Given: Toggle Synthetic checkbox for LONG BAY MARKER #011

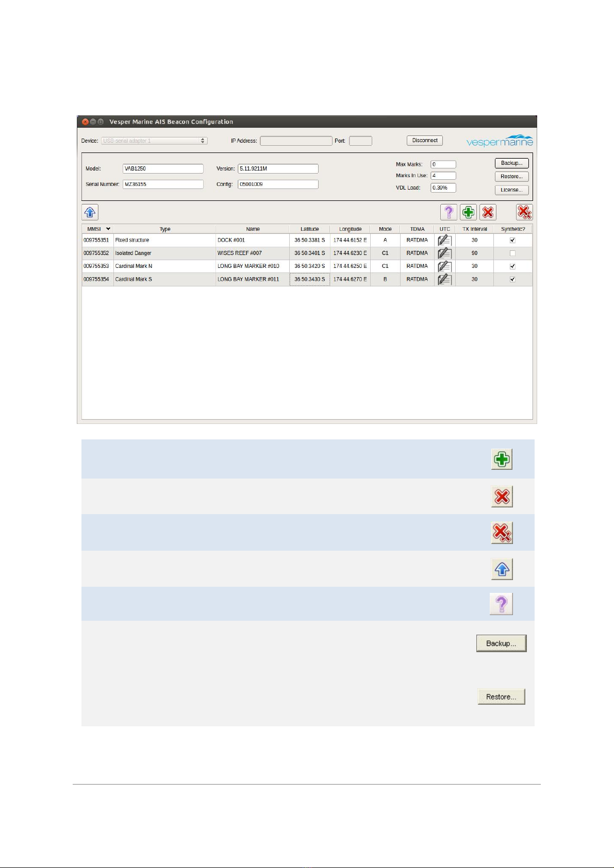Looking at the screenshot, I should coord(512,279).
